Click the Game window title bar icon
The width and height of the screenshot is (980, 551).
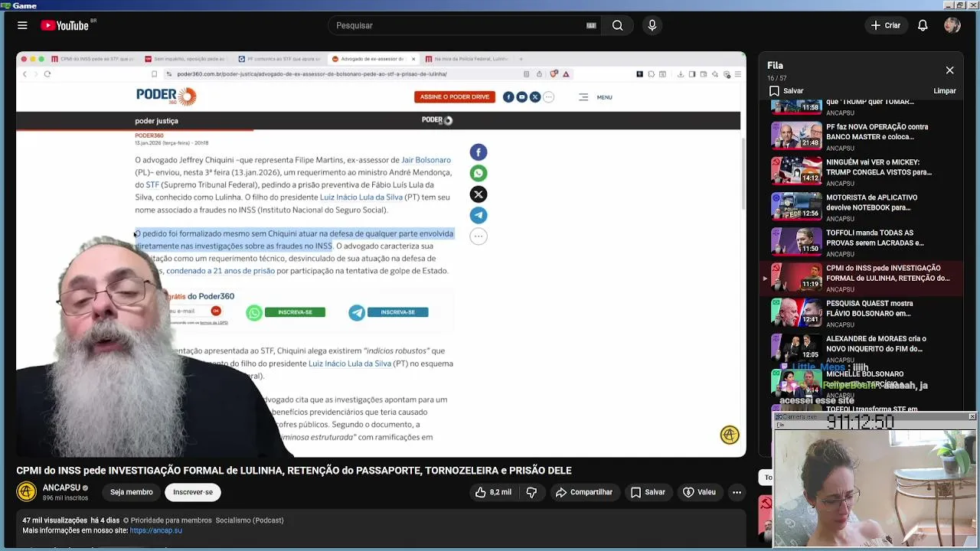pyautogui.click(x=5, y=5)
